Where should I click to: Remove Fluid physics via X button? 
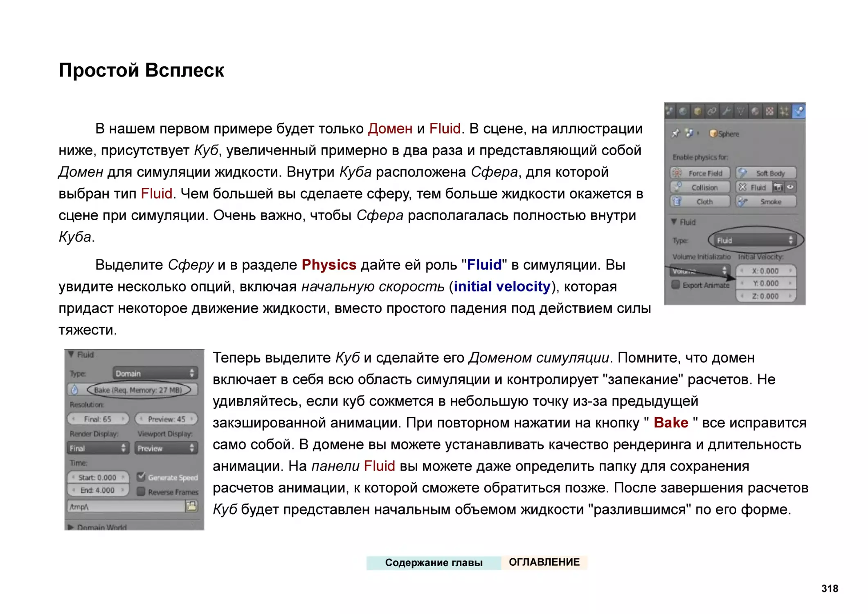click(x=742, y=187)
